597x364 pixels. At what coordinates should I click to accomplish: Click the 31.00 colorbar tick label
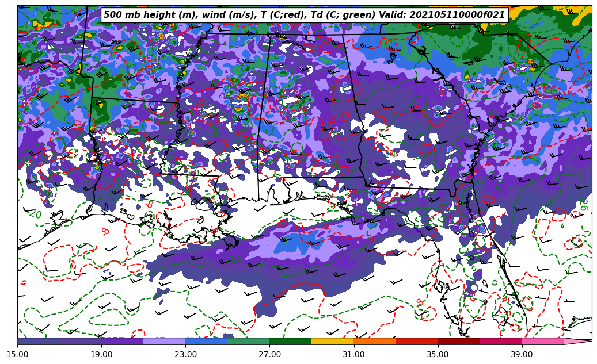click(x=353, y=354)
